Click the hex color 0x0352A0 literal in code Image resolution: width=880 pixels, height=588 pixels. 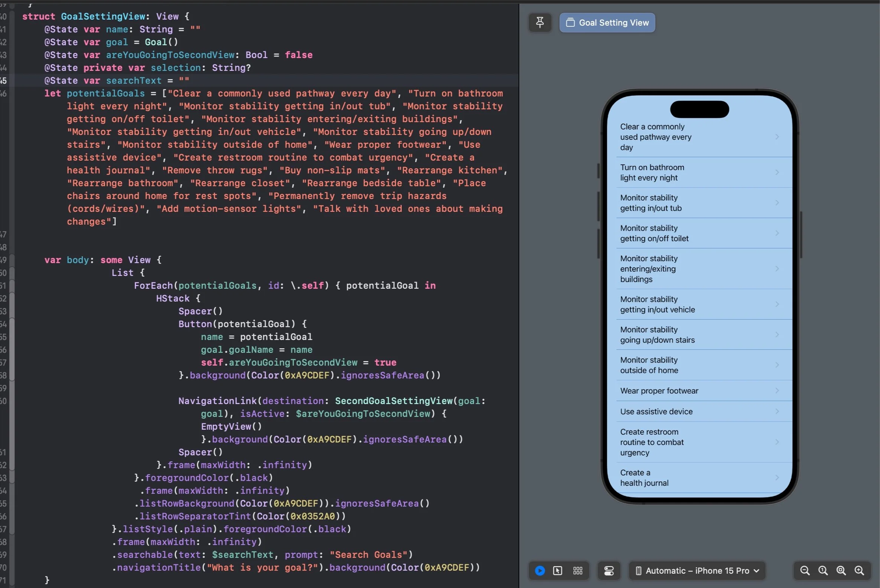pyautogui.click(x=312, y=516)
